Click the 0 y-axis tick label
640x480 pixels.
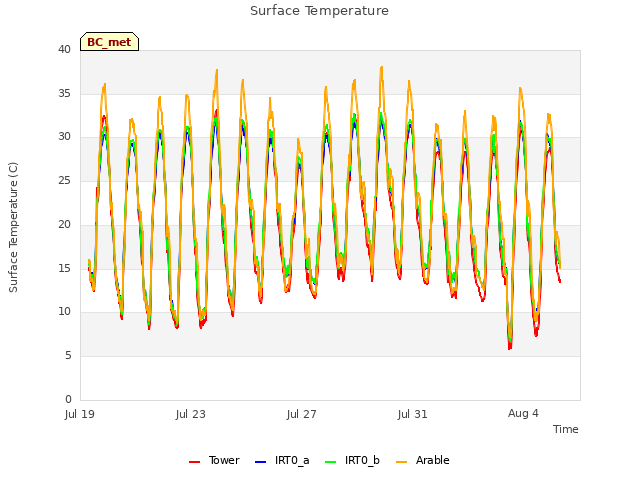68,399
